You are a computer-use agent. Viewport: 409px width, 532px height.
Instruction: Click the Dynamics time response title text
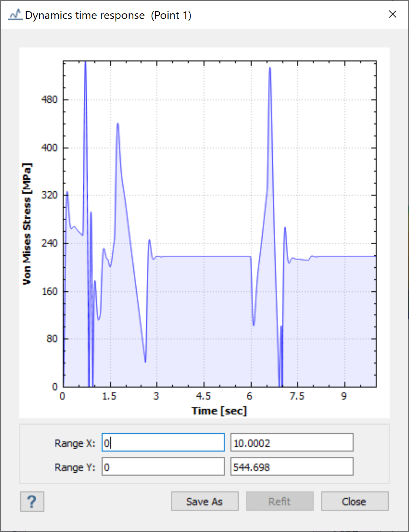(85, 15)
